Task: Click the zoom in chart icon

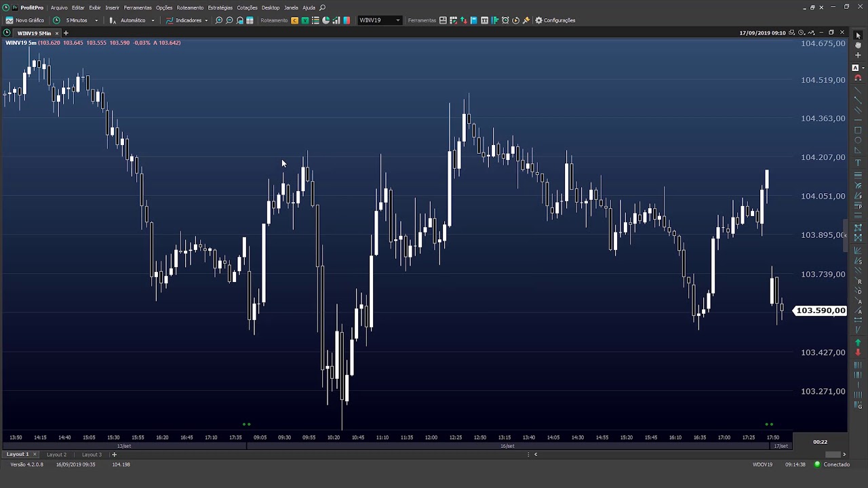Action: click(x=219, y=20)
